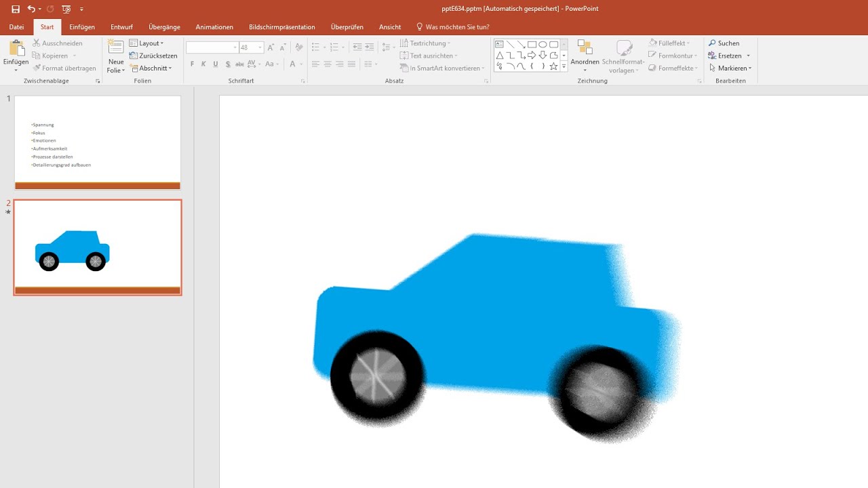Open the Formeffekte shape effects menu
Screen dimensions: 868x488
673,68
